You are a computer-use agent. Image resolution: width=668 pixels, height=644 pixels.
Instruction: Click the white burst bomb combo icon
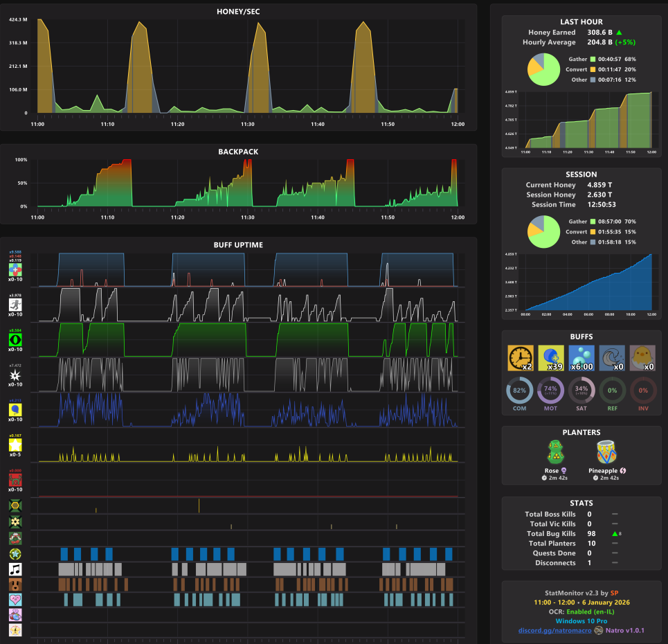(x=15, y=375)
